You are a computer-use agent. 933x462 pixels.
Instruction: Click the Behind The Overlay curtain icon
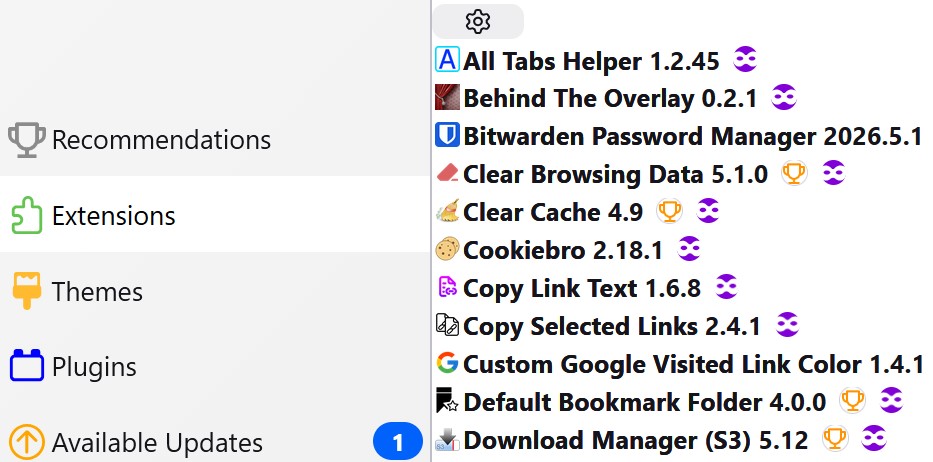447,97
